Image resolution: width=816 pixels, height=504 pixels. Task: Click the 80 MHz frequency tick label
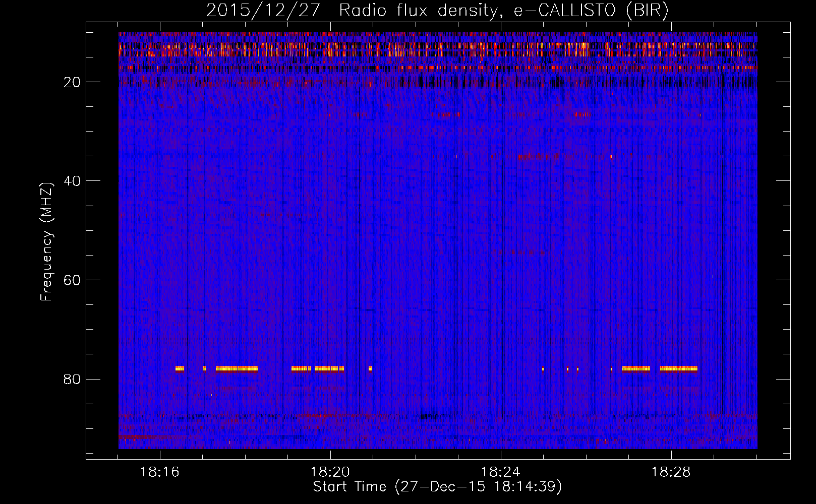tap(72, 380)
